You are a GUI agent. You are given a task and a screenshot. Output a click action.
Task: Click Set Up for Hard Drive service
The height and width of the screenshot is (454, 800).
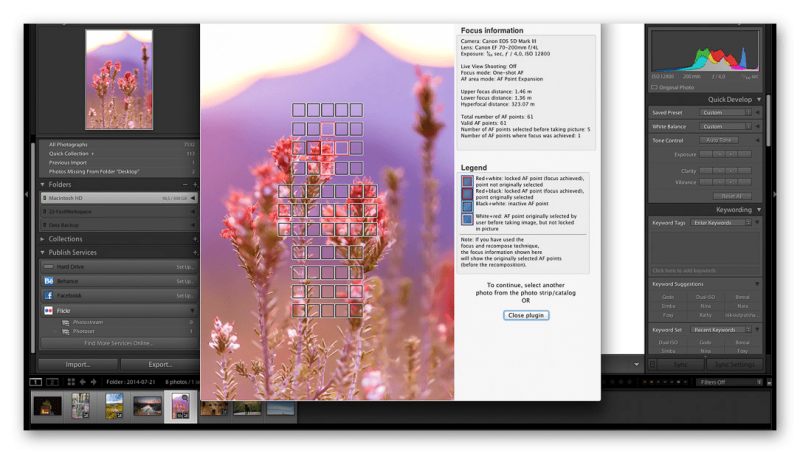[x=185, y=267]
